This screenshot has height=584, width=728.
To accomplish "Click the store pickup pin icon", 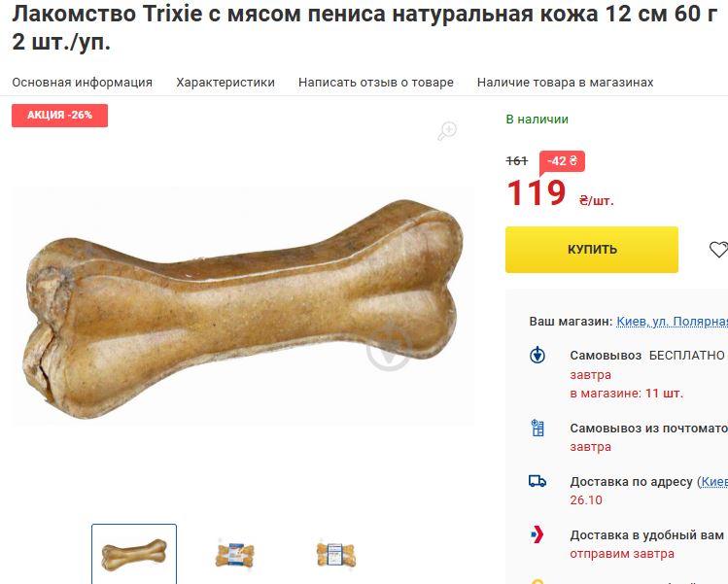I will pyautogui.click(x=537, y=355).
